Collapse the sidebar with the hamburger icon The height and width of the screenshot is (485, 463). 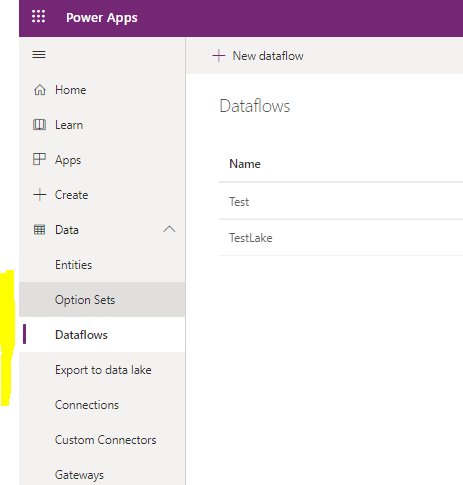[x=39, y=54]
